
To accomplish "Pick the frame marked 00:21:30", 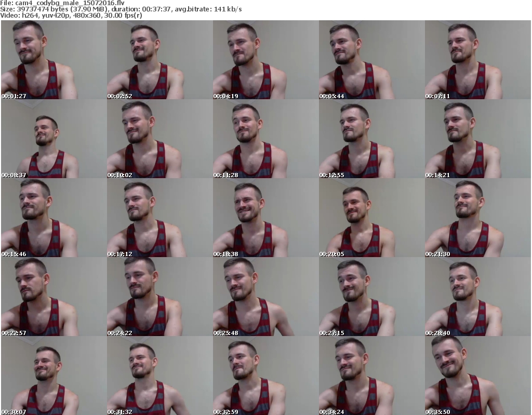I will click(478, 218).
